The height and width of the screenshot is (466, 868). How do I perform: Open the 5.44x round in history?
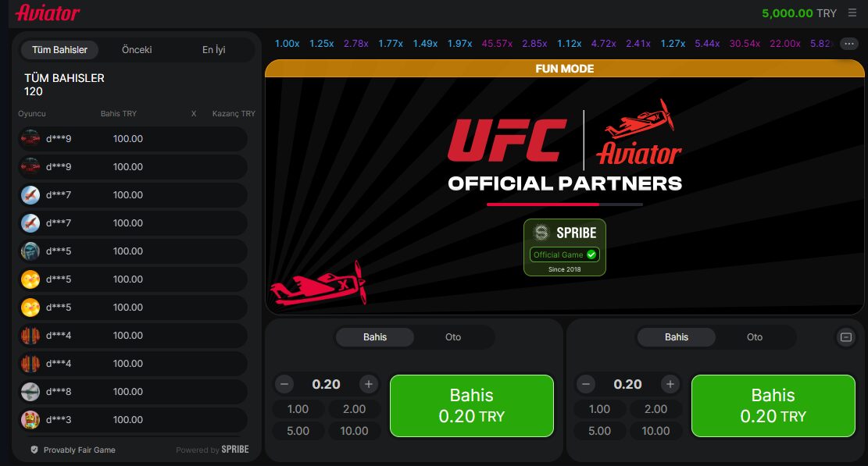click(708, 44)
